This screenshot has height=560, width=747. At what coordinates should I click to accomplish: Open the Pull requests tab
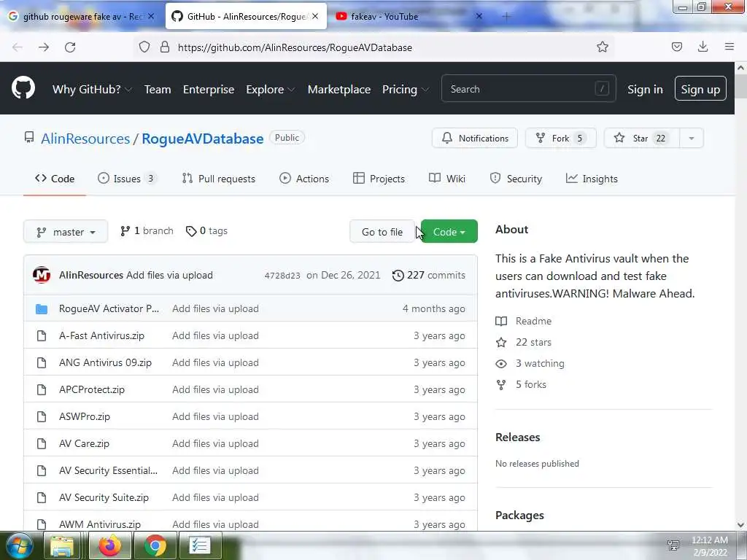click(x=219, y=179)
